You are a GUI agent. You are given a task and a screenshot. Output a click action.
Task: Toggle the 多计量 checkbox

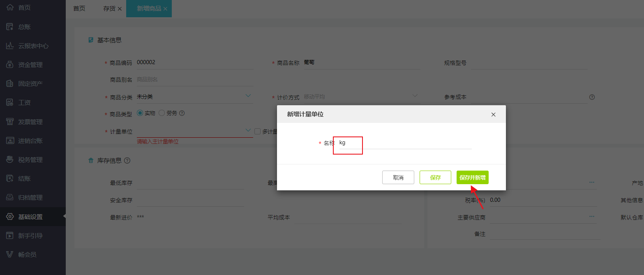(258, 132)
